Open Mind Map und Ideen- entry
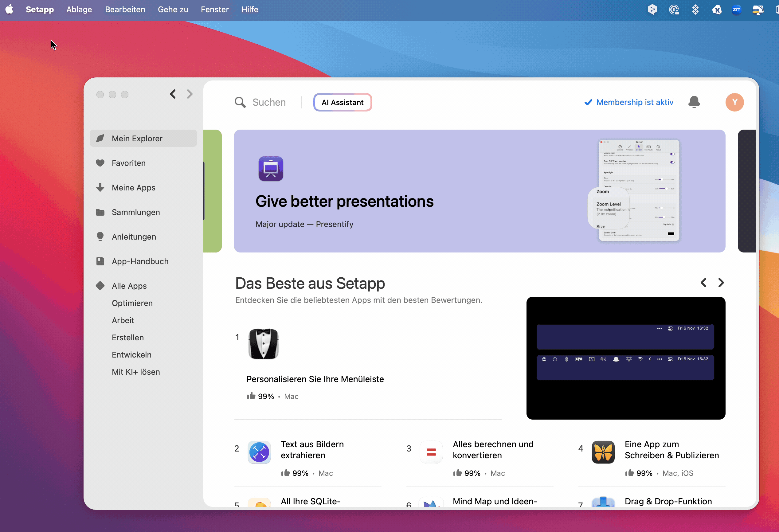The height and width of the screenshot is (532, 779). (x=495, y=501)
